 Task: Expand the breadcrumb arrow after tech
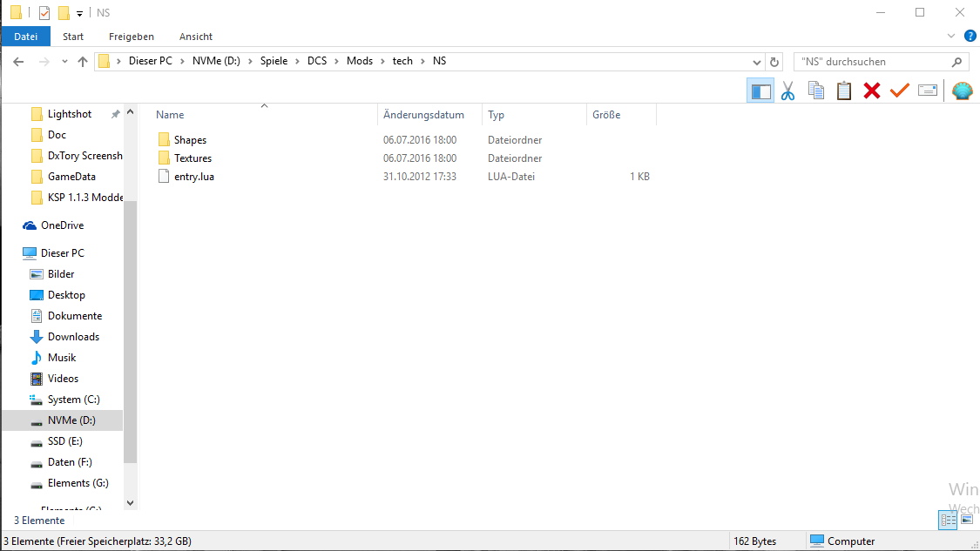tap(422, 61)
